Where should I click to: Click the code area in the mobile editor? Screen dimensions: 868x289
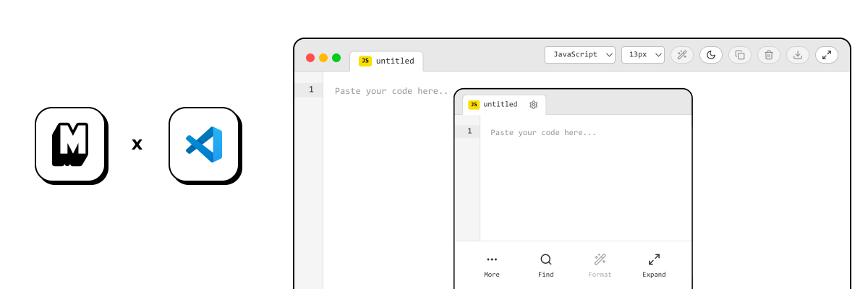(585, 178)
